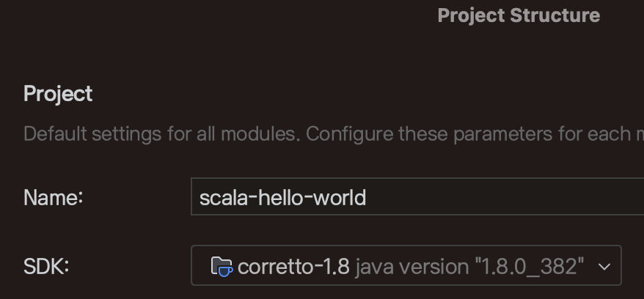Image resolution: width=644 pixels, height=299 pixels.
Task: Expand the SDK dropdown chevron
Action: [x=604, y=266]
